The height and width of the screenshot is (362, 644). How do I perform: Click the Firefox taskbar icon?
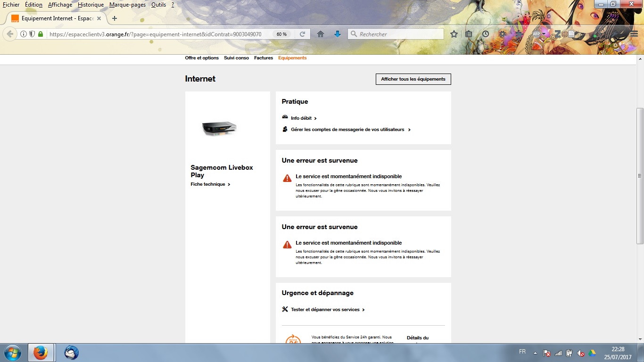pyautogui.click(x=41, y=353)
